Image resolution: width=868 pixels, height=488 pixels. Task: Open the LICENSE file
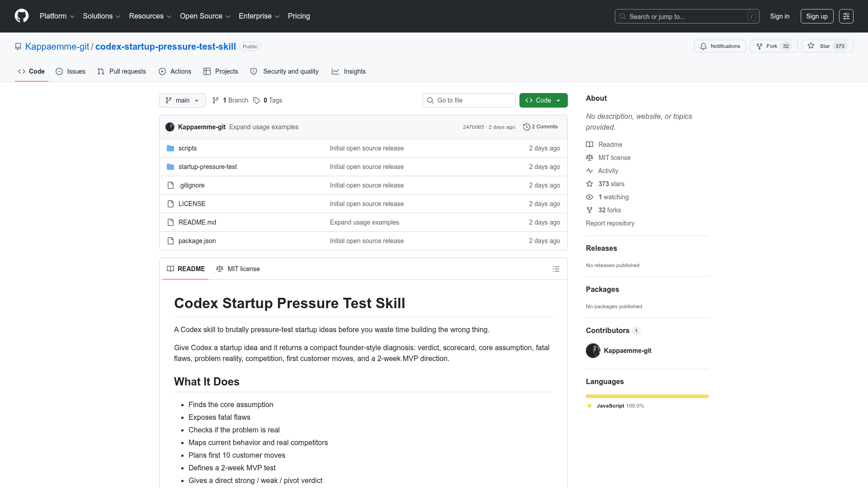coord(192,204)
